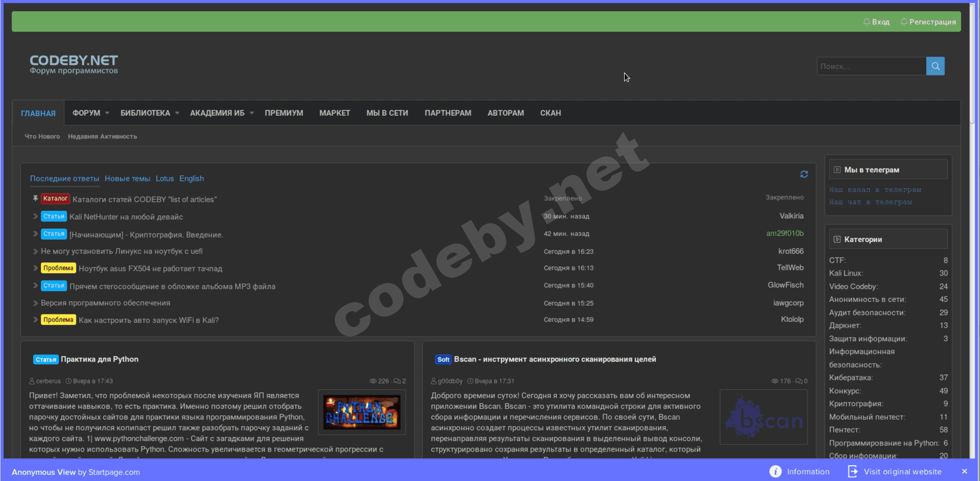Image resolution: width=980 pixels, height=481 pixels.
Task: Open the Python Challenge thumbnail
Action: pos(362,412)
